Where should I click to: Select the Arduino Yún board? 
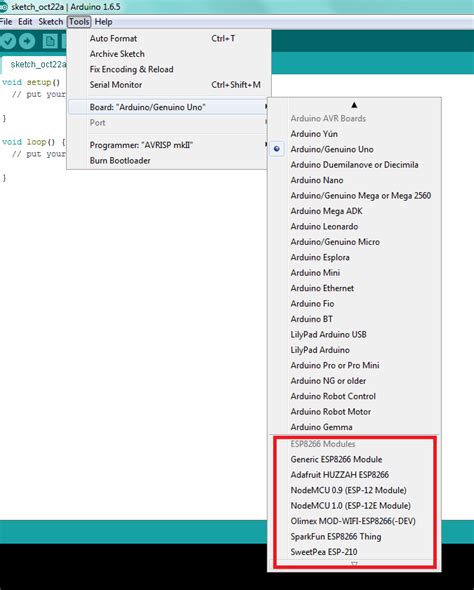(x=355, y=134)
